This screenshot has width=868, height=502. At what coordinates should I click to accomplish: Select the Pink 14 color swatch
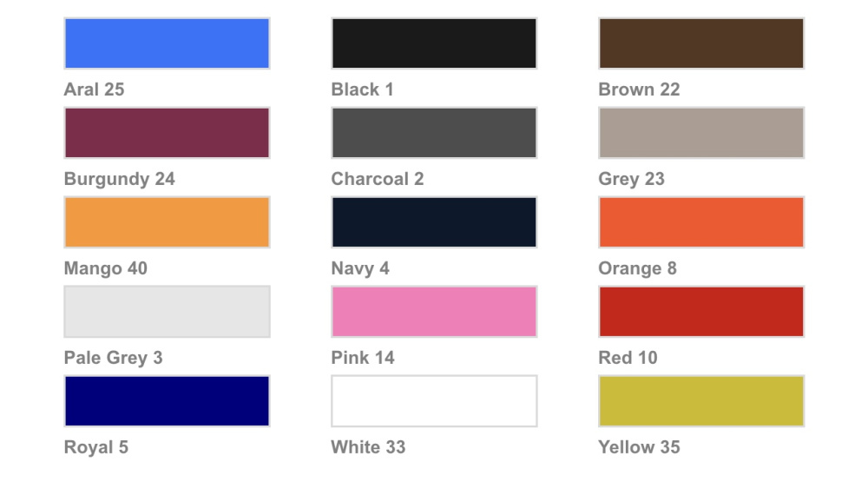click(434, 312)
